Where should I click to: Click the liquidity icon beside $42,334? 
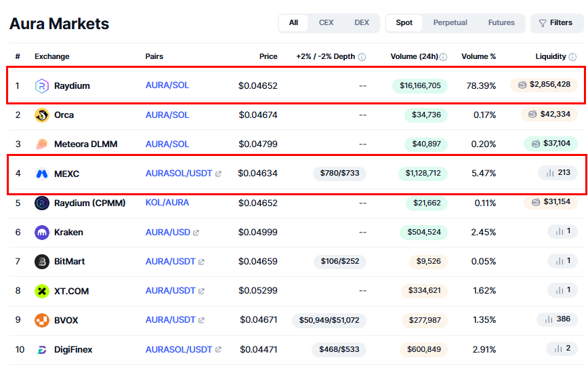coord(532,114)
